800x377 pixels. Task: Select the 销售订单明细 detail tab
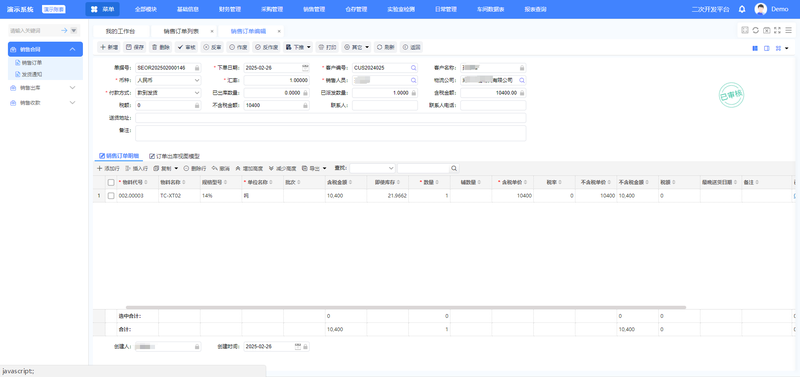coord(118,156)
